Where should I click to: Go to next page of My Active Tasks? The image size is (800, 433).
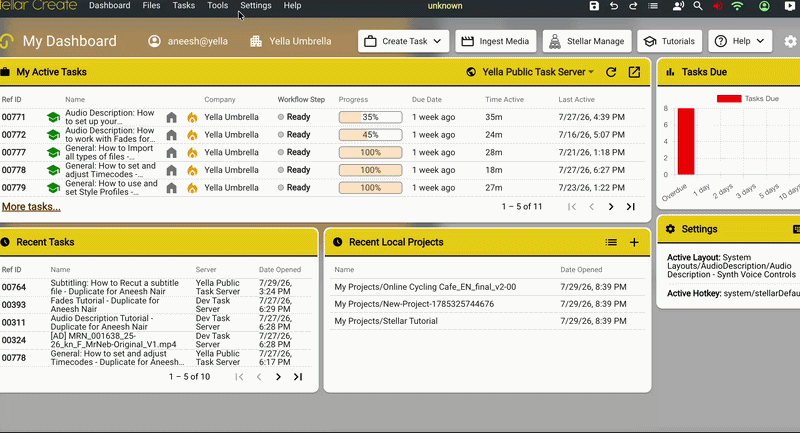coord(611,207)
